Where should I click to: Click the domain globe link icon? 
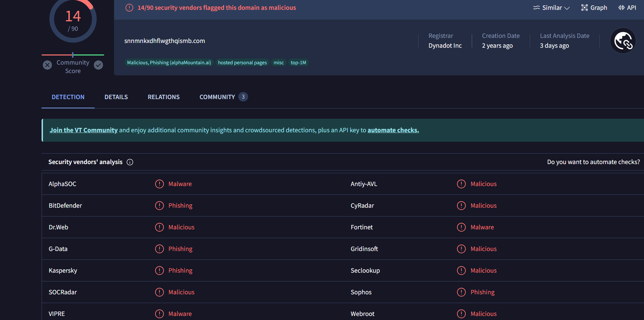(623, 41)
